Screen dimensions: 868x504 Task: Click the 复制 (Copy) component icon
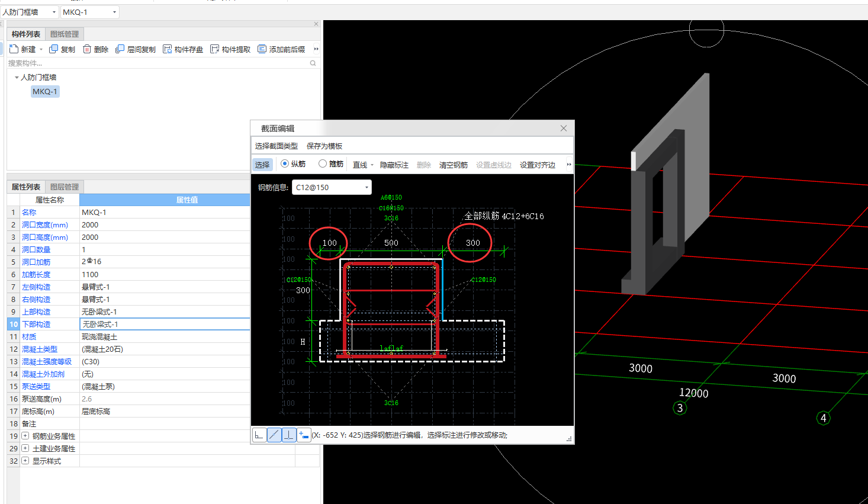(54, 49)
